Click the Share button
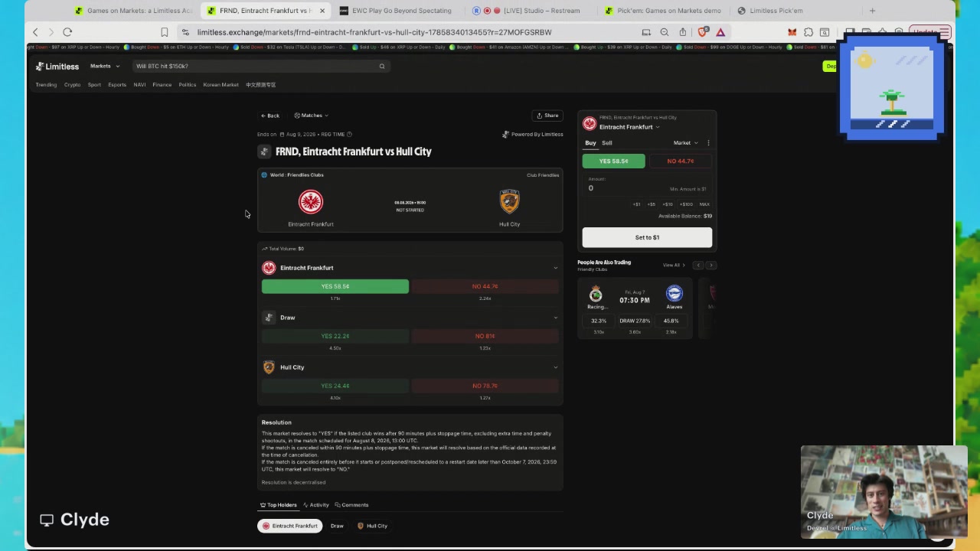This screenshot has width=980, height=551. 547,116
